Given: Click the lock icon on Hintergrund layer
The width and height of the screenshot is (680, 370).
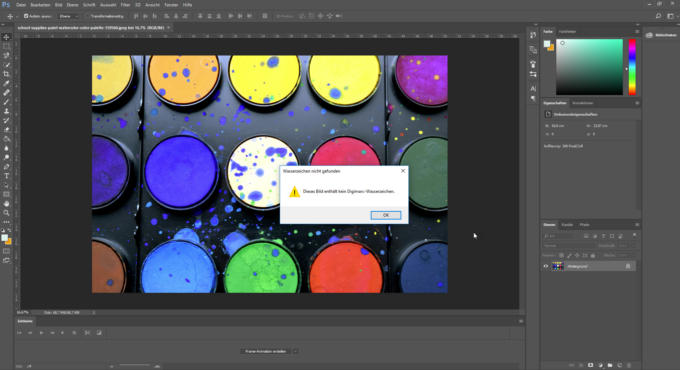Looking at the screenshot, I should [x=628, y=266].
